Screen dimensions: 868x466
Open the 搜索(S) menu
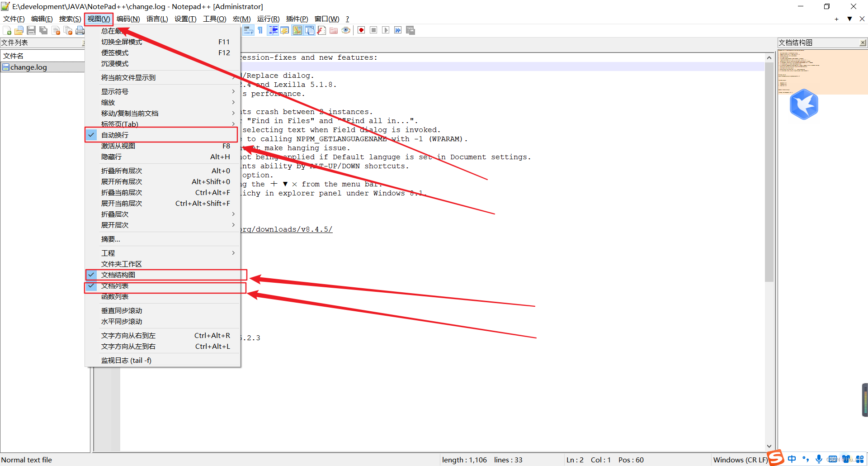coord(70,19)
